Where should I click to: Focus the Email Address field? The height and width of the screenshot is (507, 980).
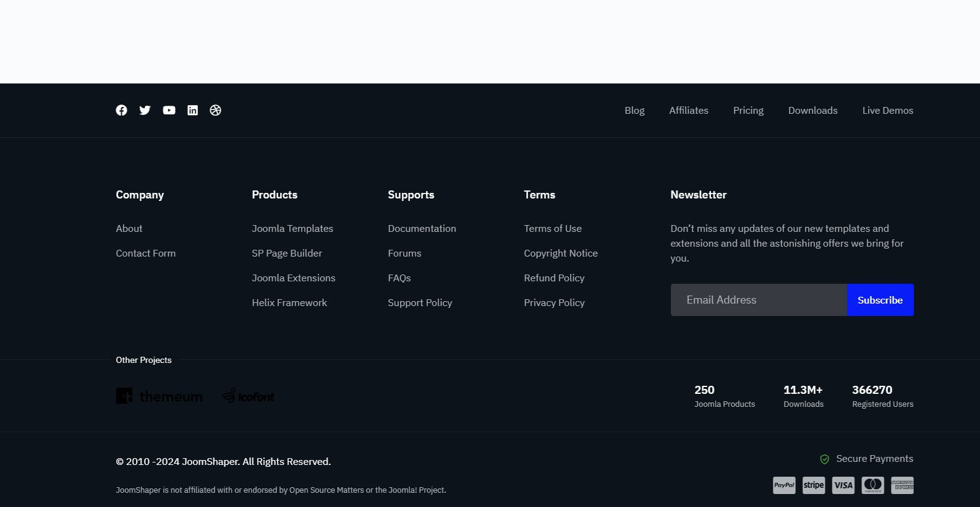tap(759, 300)
